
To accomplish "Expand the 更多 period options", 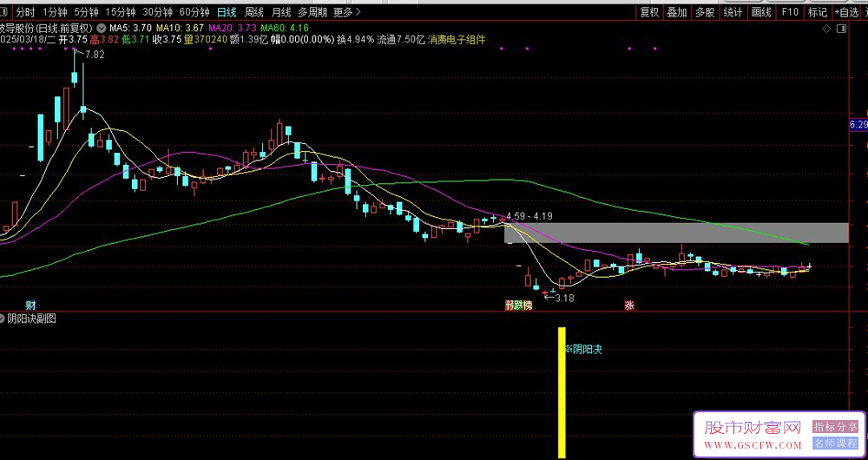I will (x=346, y=11).
